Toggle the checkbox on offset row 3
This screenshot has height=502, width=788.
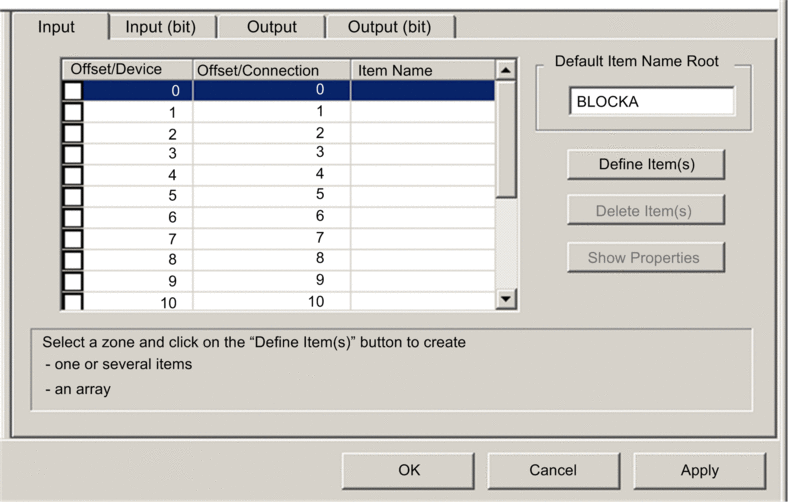pos(73,154)
